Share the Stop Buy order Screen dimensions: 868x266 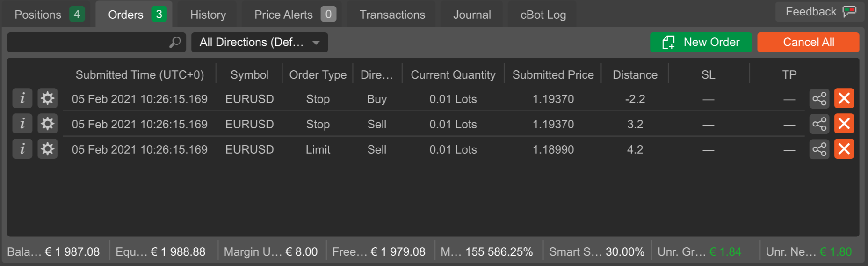819,98
